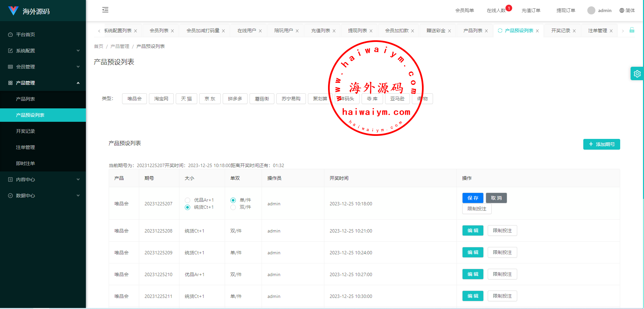This screenshot has height=309, width=644.
Task: Refresh the 产品预设列表 tab icon
Action: [x=500, y=31]
